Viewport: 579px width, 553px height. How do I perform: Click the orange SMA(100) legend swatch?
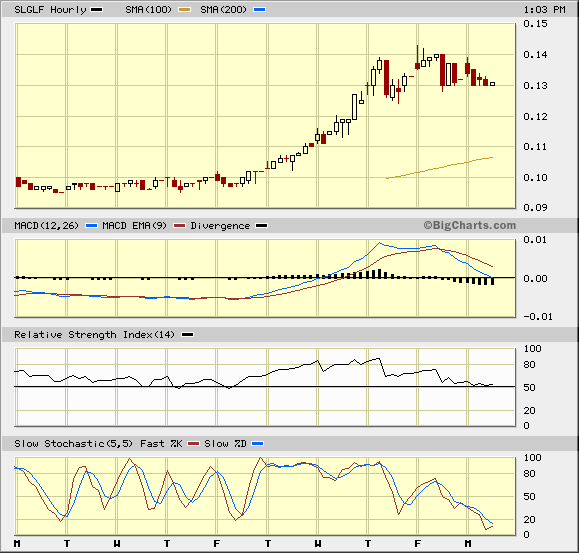(x=185, y=10)
